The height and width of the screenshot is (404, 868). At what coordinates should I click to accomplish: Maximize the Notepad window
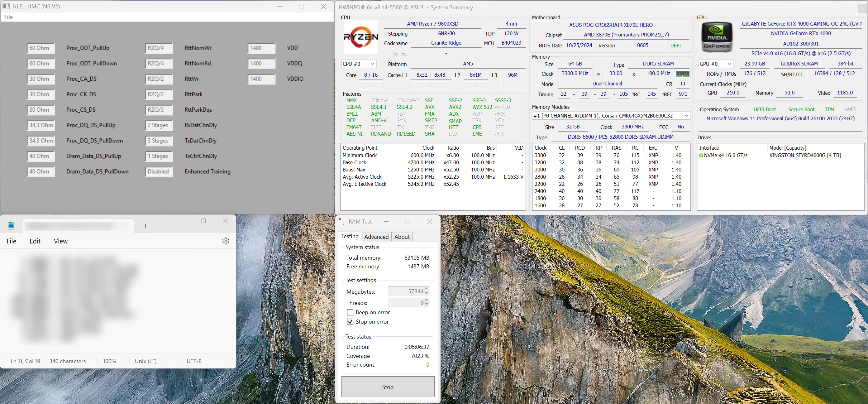point(203,221)
